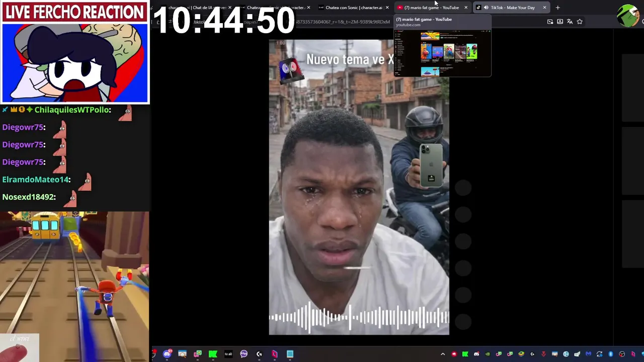Click the Discord icon in system tray
The image size is (644, 362).
[x=476, y=354]
